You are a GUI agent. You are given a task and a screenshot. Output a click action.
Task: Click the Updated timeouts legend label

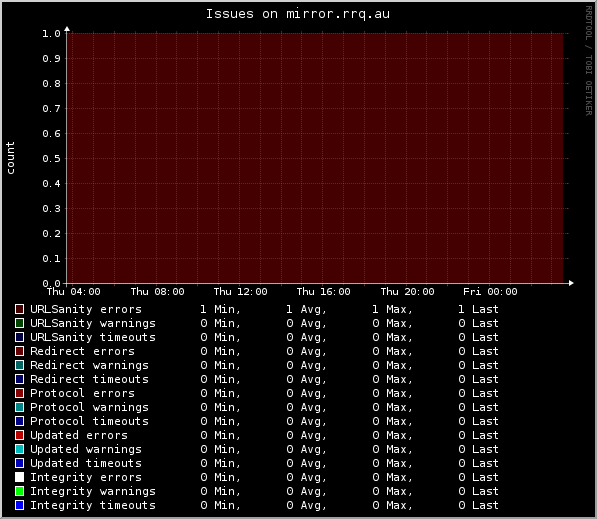[86, 463]
